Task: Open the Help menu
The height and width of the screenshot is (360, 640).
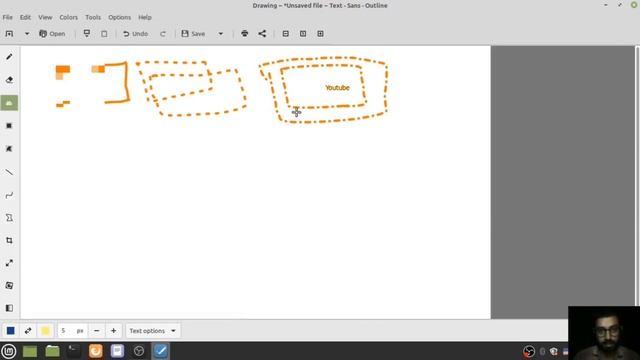Action: pos(145,17)
